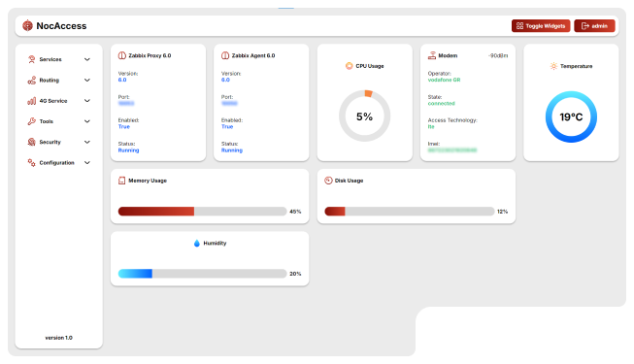
Task: Click the Humidity card title
Action: [215, 243]
